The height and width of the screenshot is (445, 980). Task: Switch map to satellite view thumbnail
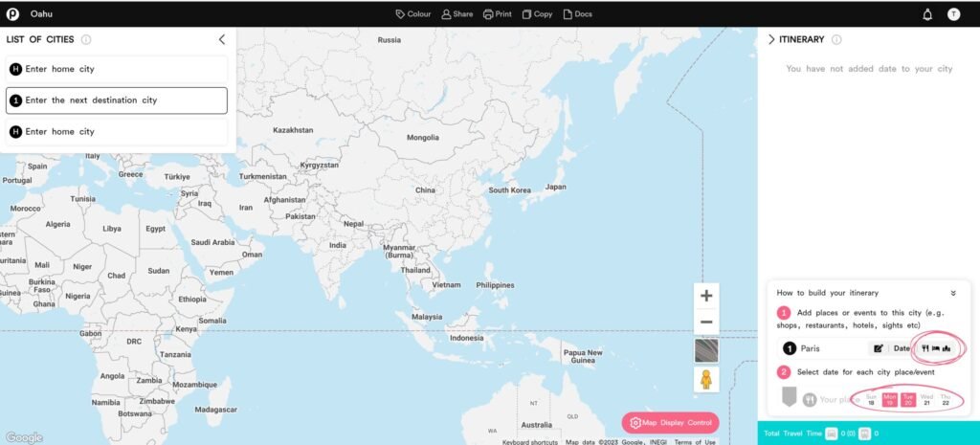pos(706,350)
